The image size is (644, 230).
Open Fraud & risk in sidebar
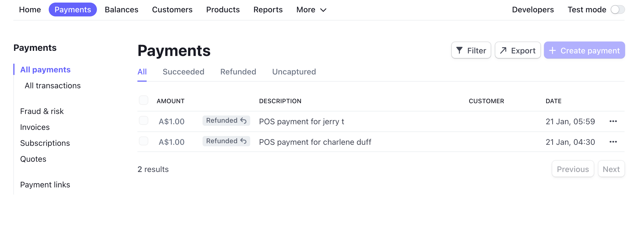coord(42,111)
